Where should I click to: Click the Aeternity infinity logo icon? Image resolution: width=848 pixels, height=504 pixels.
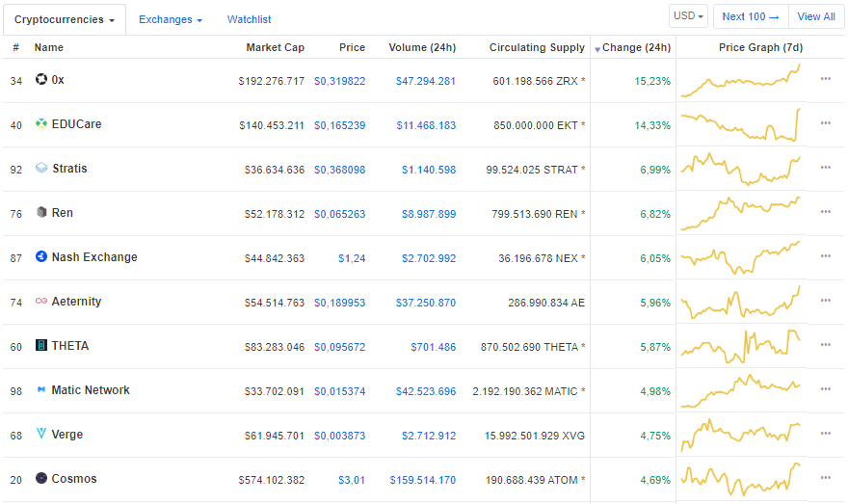pyautogui.click(x=41, y=302)
